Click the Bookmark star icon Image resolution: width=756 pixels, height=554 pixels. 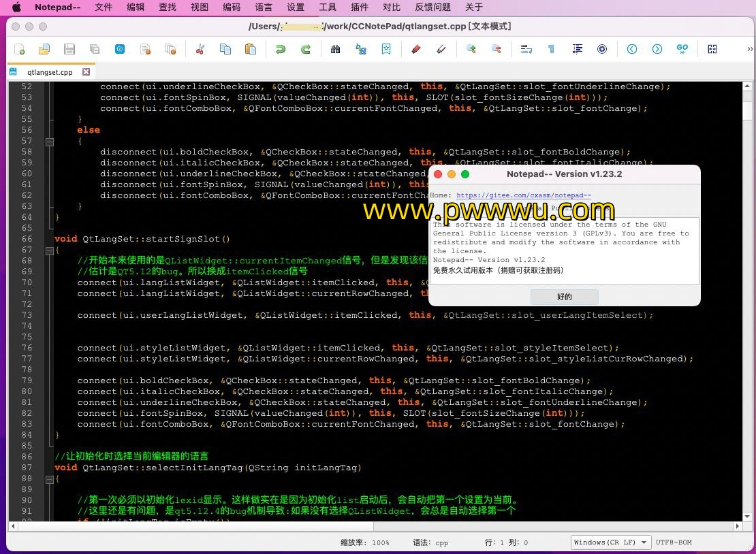(x=385, y=49)
